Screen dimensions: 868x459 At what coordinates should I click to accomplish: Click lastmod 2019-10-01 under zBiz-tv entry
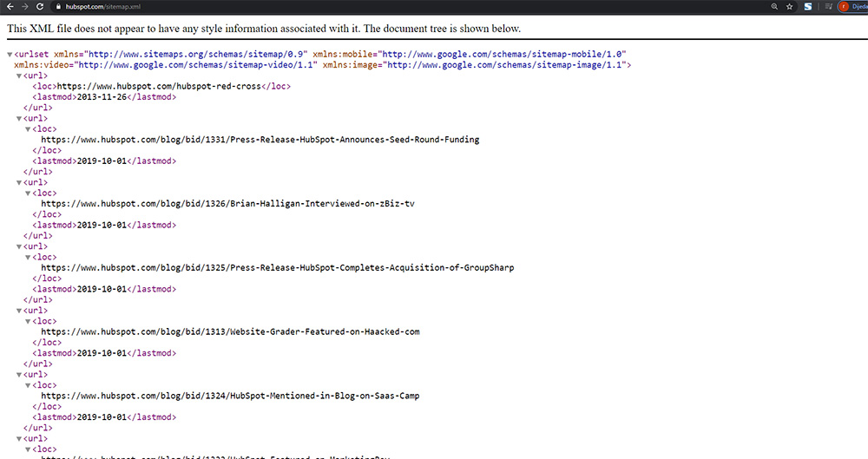[102, 226]
